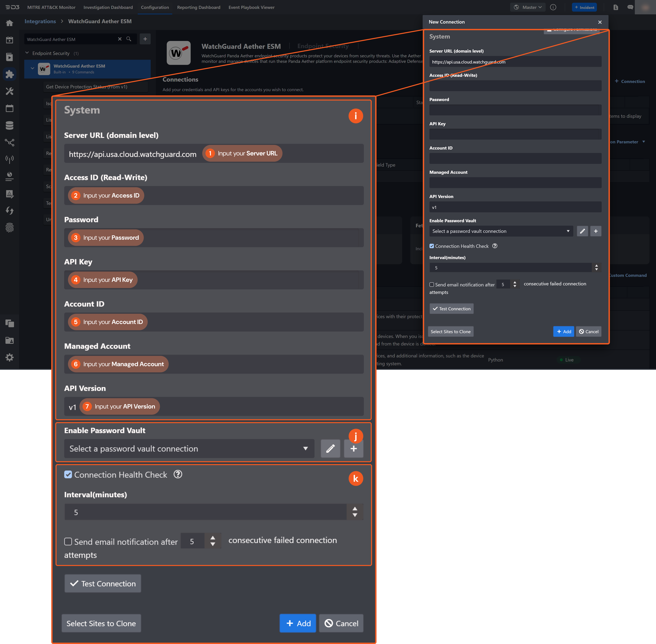Click the search magnifier in integration search box
The width and height of the screenshot is (656, 644).
[129, 39]
